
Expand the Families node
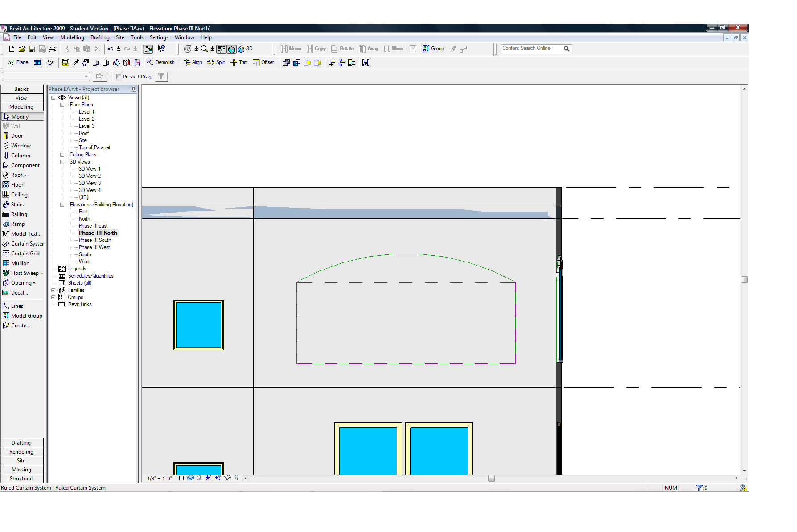point(53,290)
